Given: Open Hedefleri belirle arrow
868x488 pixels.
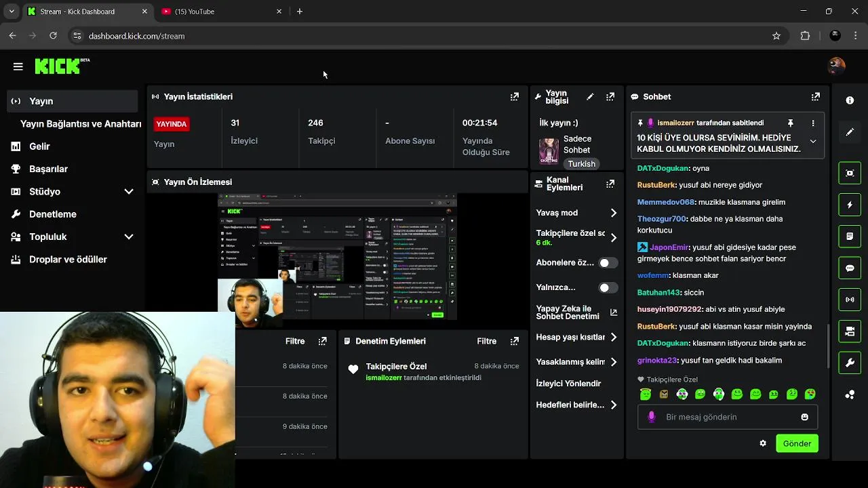Looking at the screenshot, I should tap(614, 405).
